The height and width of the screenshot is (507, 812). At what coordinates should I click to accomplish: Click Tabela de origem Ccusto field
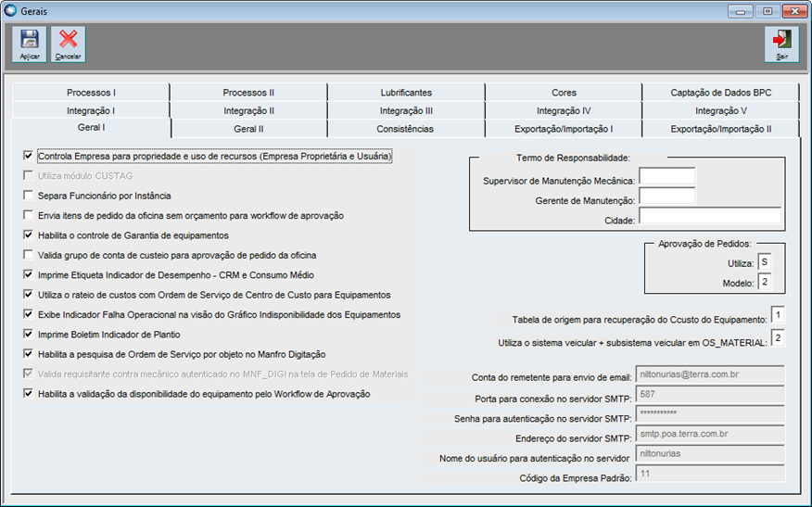click(778, 315)
